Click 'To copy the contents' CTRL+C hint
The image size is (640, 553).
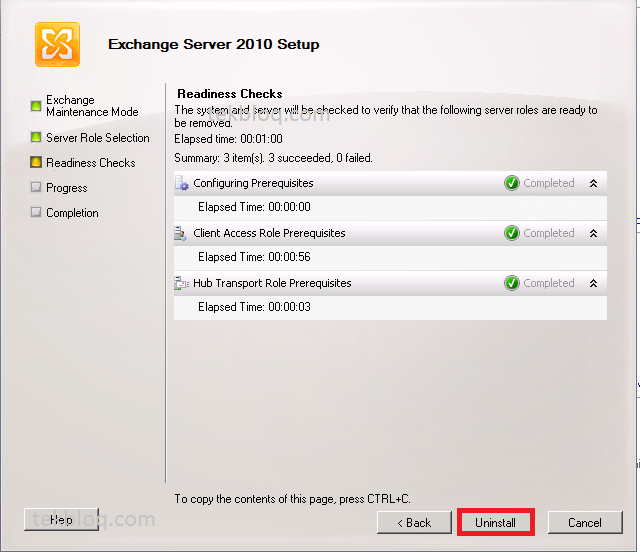click(x=292, y=499)
